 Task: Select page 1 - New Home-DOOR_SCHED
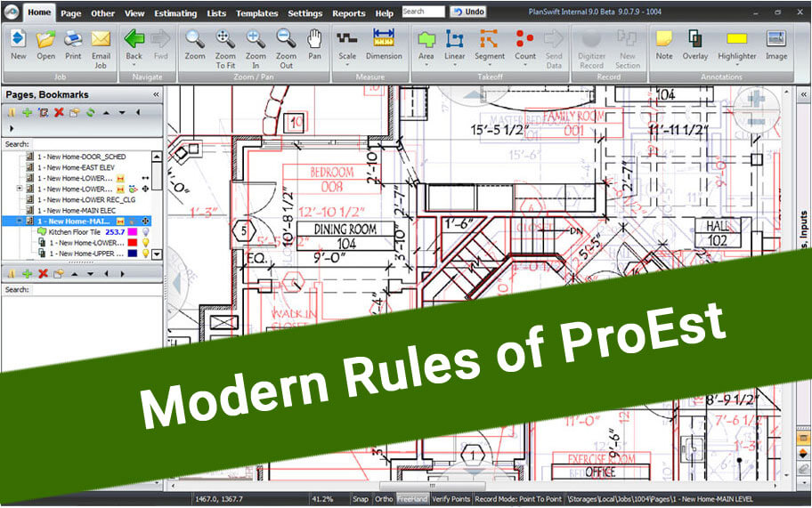tap(81, 157)
